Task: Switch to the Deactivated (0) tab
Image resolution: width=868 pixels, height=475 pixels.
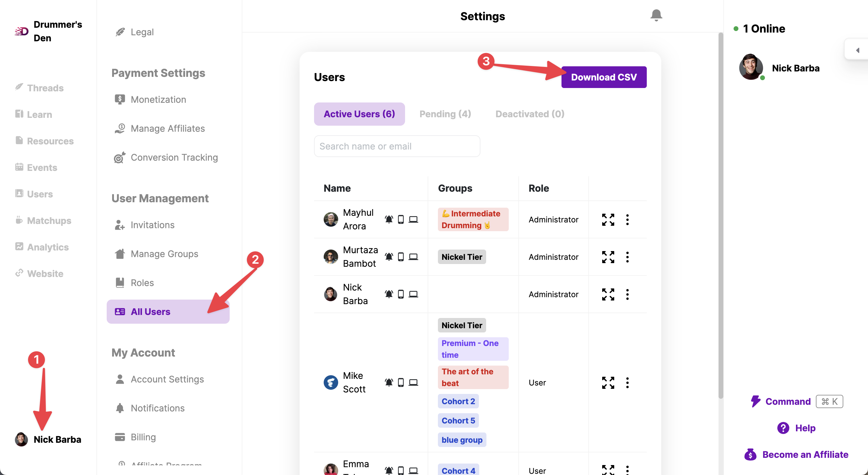Action: [x=530, y=114]
